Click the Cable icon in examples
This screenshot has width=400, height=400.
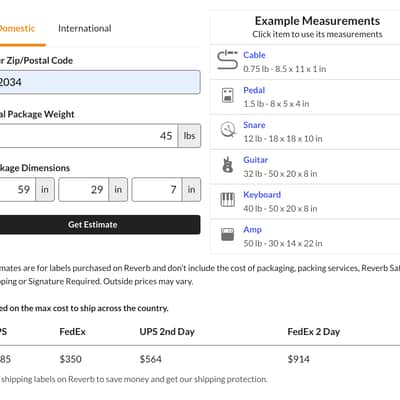pyautogui.click(x=227, y=60)
